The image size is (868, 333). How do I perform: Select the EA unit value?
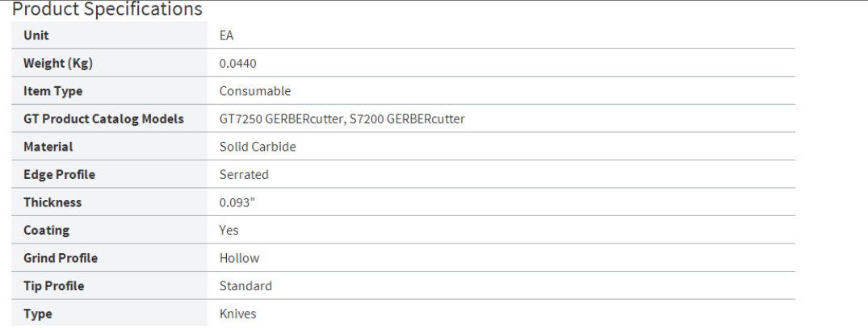pyautogui.click(x=227, y=35)
